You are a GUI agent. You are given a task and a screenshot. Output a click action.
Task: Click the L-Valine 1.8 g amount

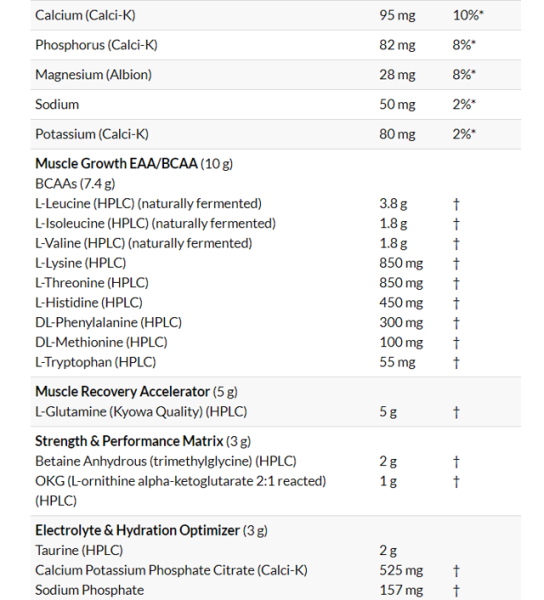pos(393,243)
